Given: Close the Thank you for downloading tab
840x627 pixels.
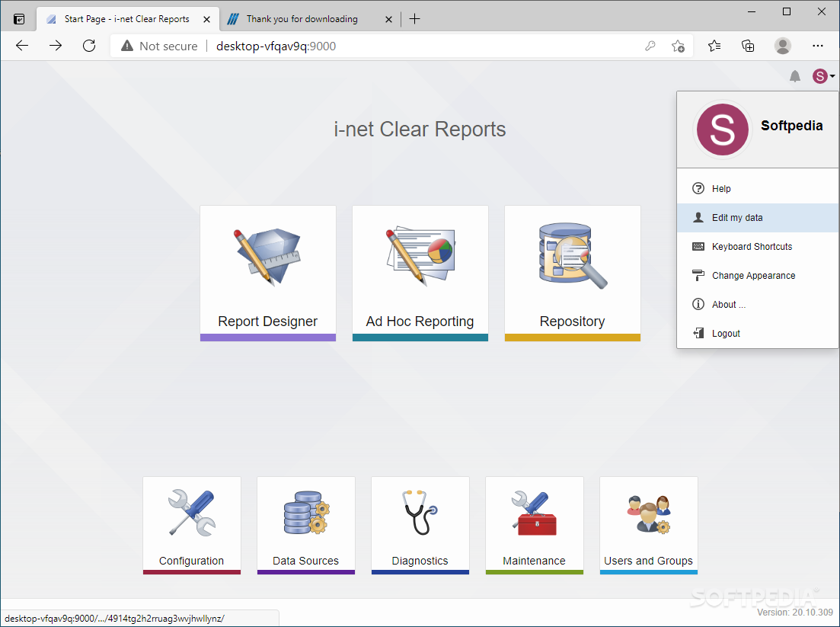Looking at the screenshot, I should coord(389,19).
